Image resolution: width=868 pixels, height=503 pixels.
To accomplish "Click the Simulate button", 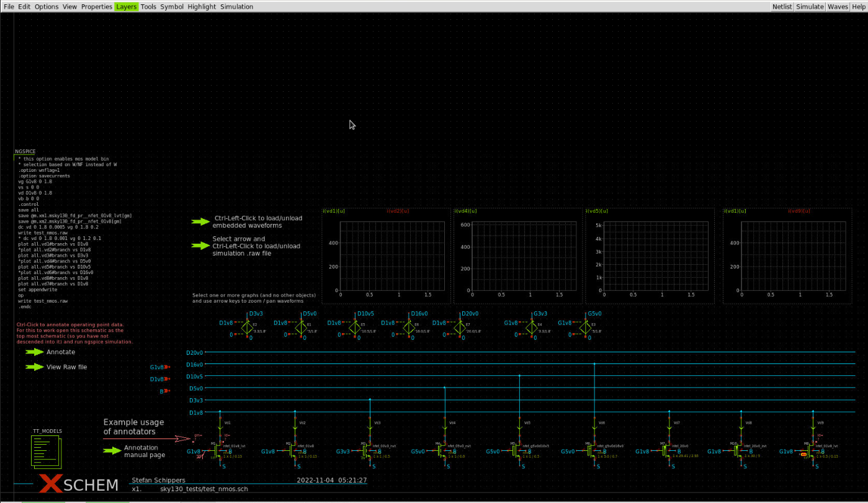I will [810, 6].
